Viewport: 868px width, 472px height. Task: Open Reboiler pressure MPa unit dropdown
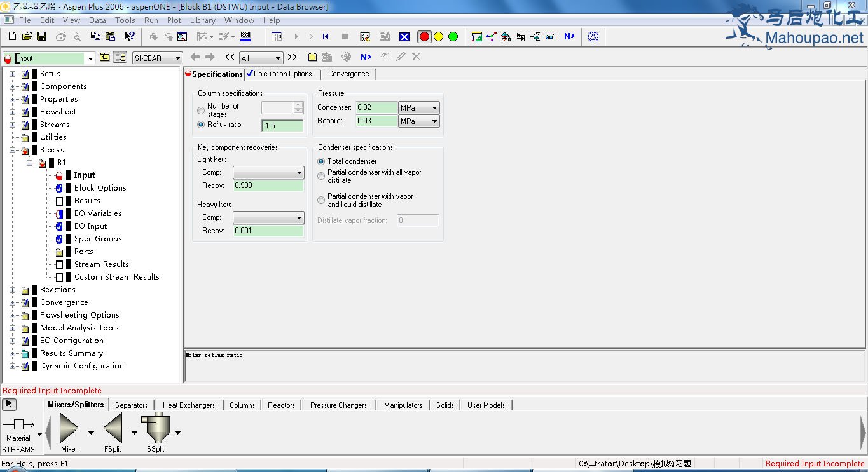pos(434,121)
